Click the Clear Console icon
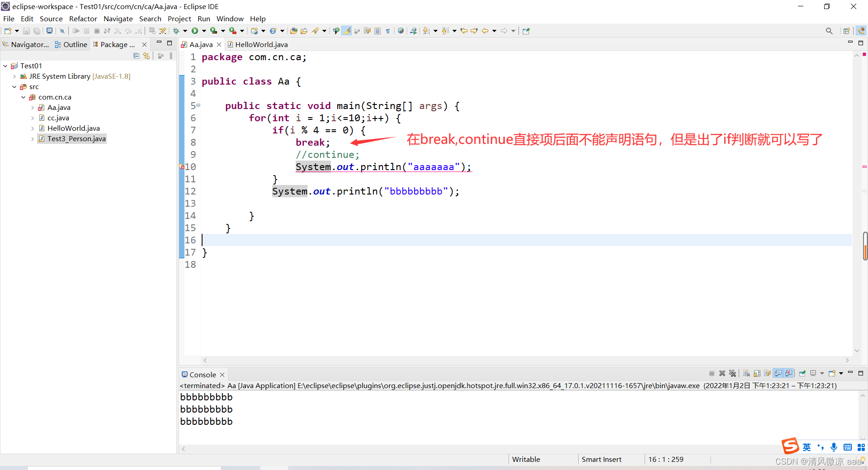This screenshot has width=868, height=470. click(746, 373)
